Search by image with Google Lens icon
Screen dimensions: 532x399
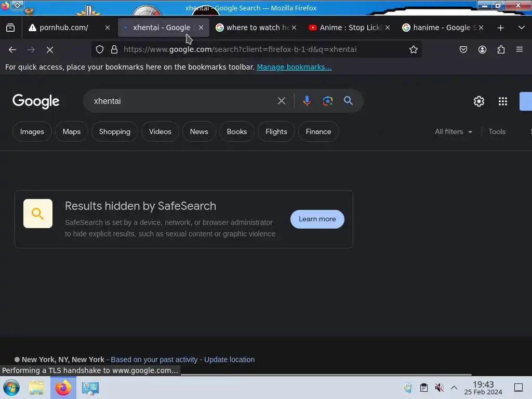327,101
